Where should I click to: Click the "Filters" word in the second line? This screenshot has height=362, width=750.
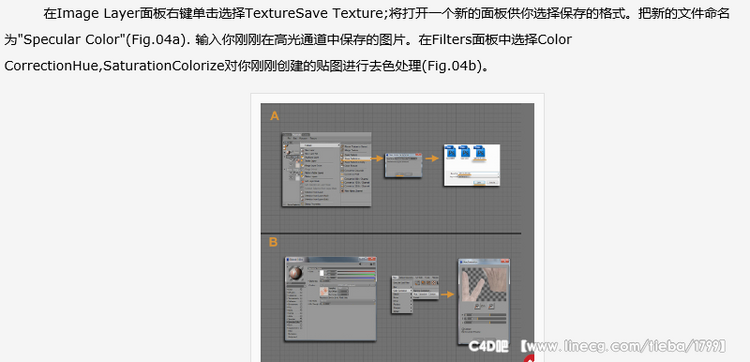452,40
